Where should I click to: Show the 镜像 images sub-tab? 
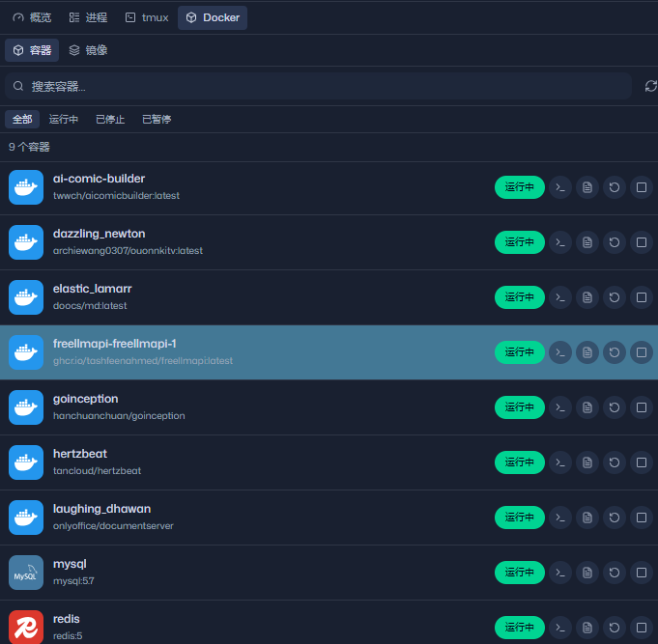[88, 50]
